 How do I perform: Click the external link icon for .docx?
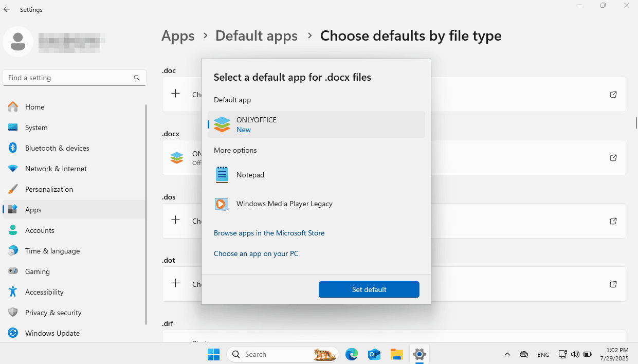[x=613, y=158]
